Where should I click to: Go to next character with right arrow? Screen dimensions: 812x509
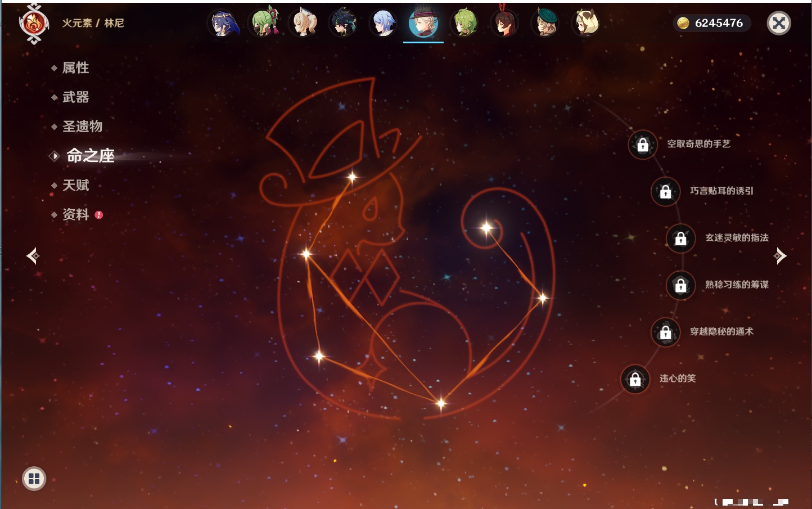[780, 256]
